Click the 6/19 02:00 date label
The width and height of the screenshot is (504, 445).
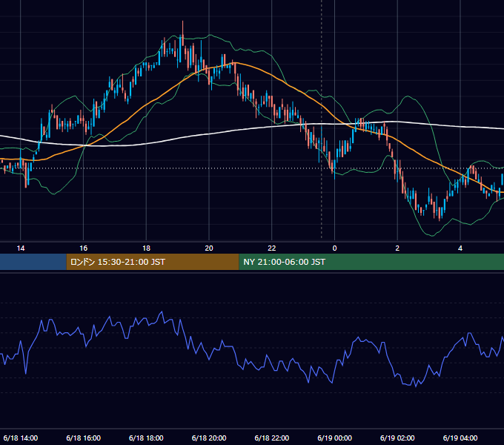(397, 438)
